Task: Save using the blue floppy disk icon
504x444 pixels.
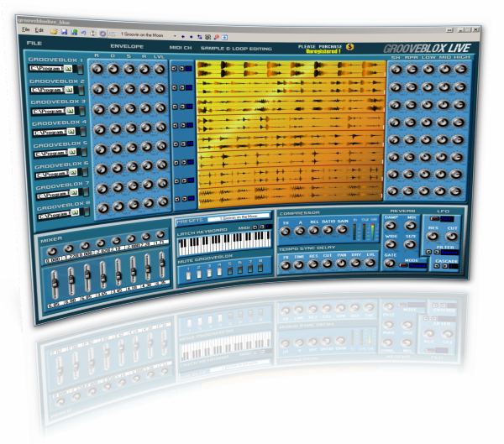Action: coord(64,32)
